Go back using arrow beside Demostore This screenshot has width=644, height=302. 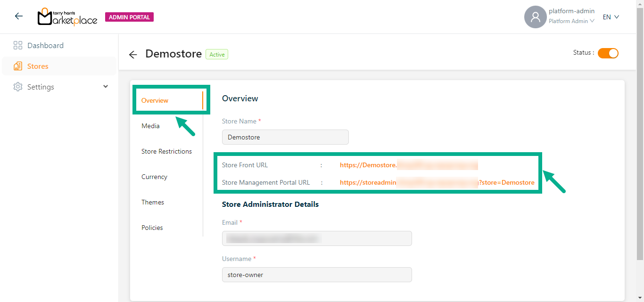[x=133, y=55]
